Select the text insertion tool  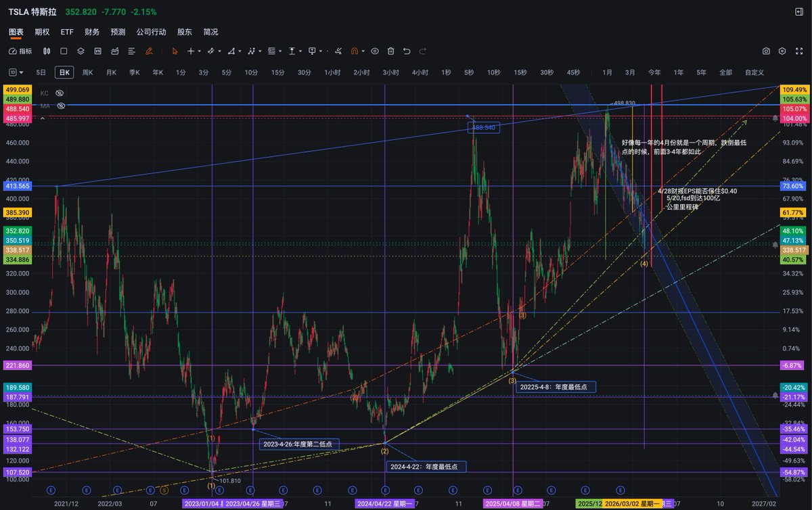[292, 51]
